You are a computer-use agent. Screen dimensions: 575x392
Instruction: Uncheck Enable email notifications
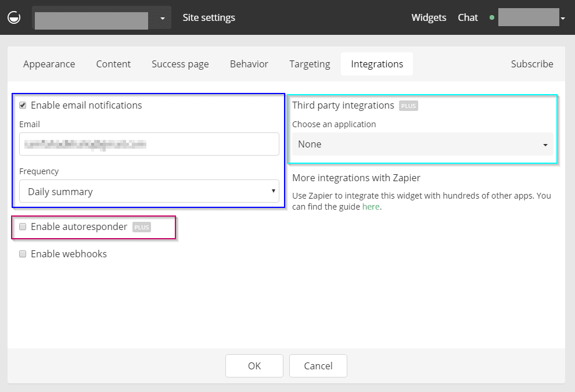pyautogui.click(x=22, y=105)
